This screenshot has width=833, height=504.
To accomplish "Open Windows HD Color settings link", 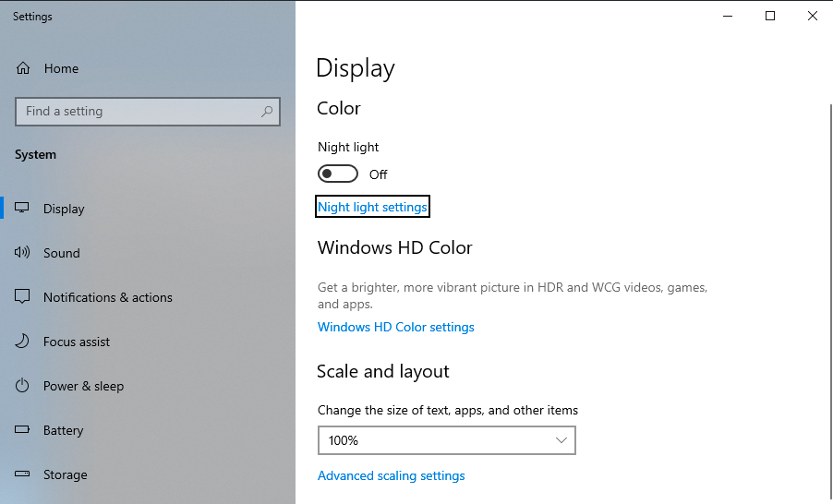I will [x=395, y=327].
